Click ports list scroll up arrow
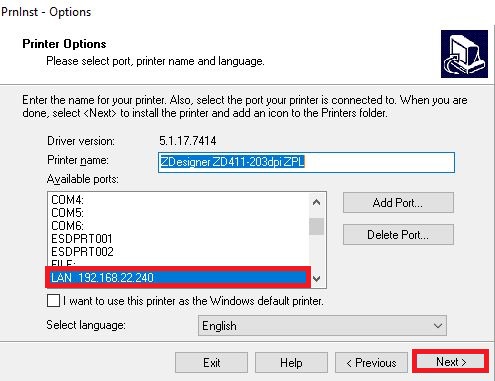The image size is (495, 381). pos(317,202)
